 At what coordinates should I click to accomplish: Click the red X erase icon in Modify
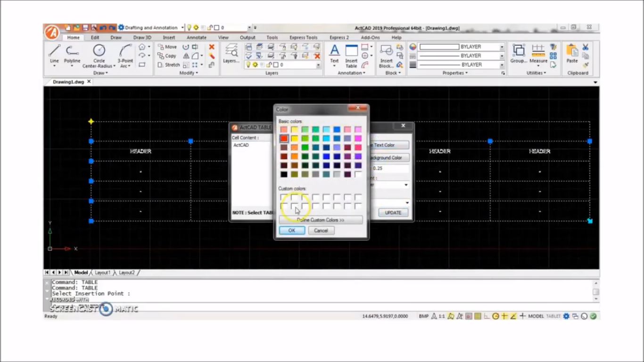click(x=212, y=47)
